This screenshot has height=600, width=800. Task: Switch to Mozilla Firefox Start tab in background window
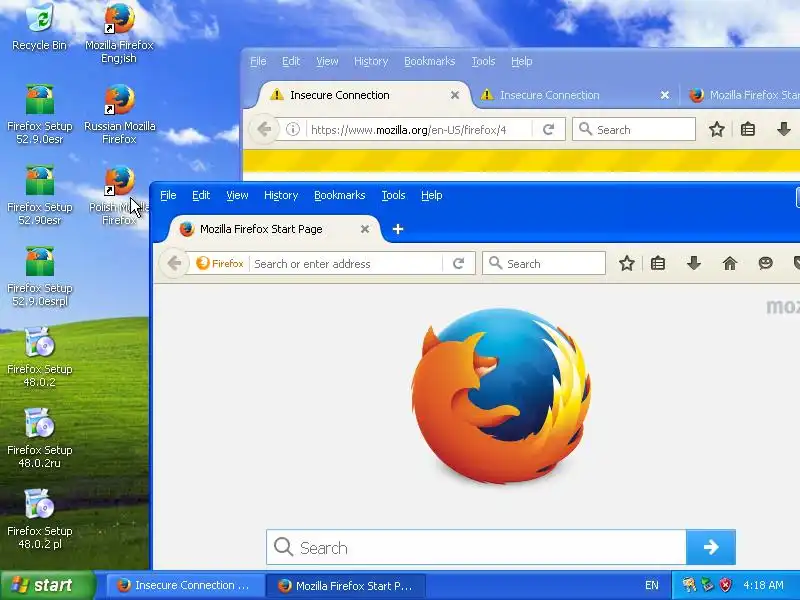click(745, 95)
